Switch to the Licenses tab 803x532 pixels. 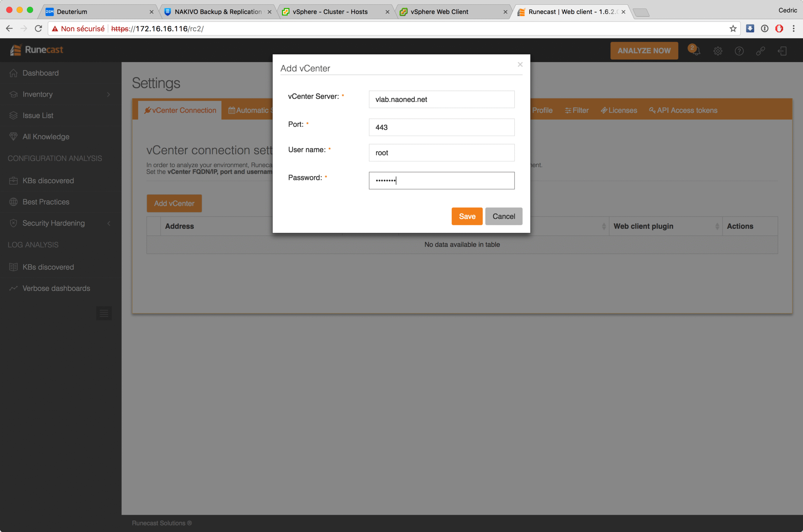[619, 110]
